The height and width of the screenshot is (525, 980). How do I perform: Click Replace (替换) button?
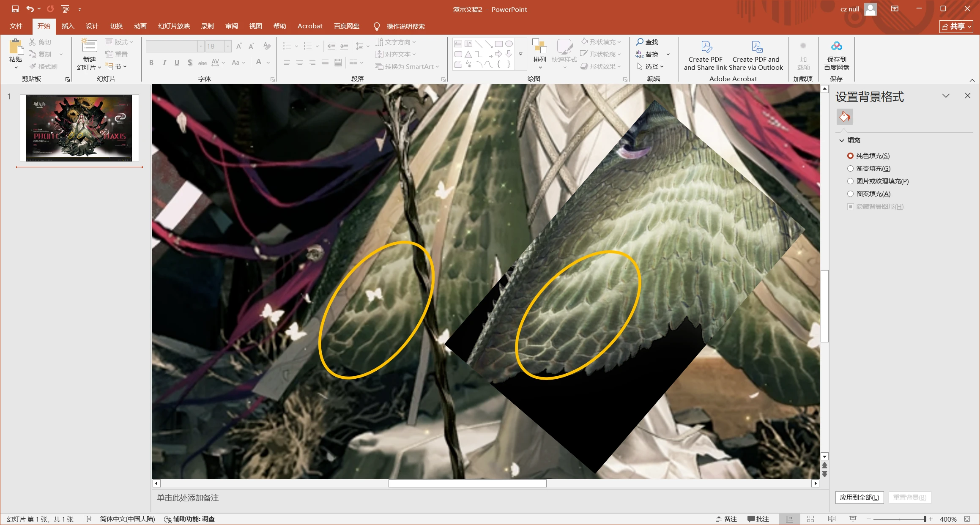click(x=647, y=54)
